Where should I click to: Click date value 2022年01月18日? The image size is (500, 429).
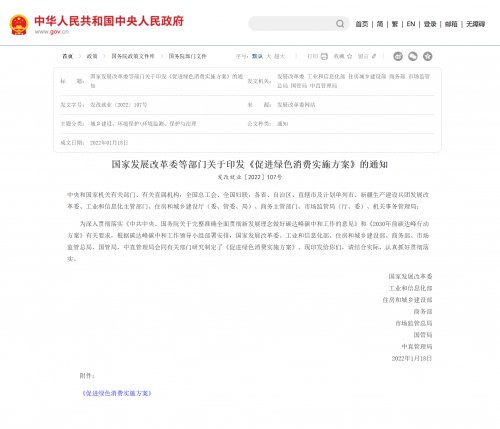click(x=109, y=143)
